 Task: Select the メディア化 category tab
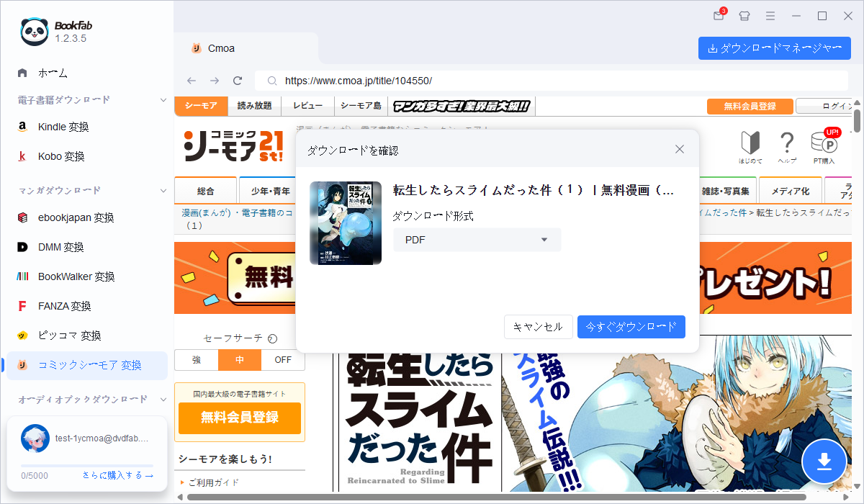(791, 192)
